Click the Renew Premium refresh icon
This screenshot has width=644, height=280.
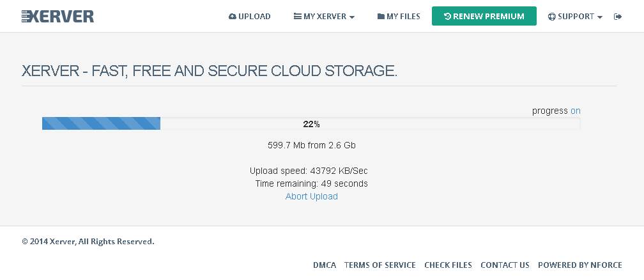[x=447, y=17]
